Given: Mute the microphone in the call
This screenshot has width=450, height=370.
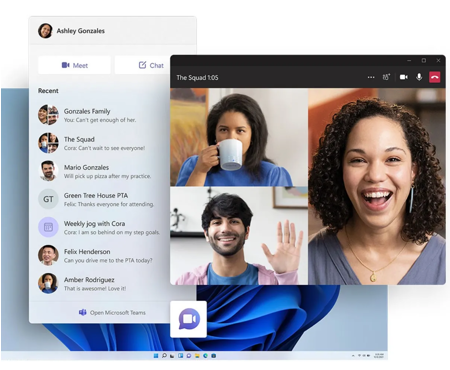Looking at the screenshot, I should pos(419,77).
